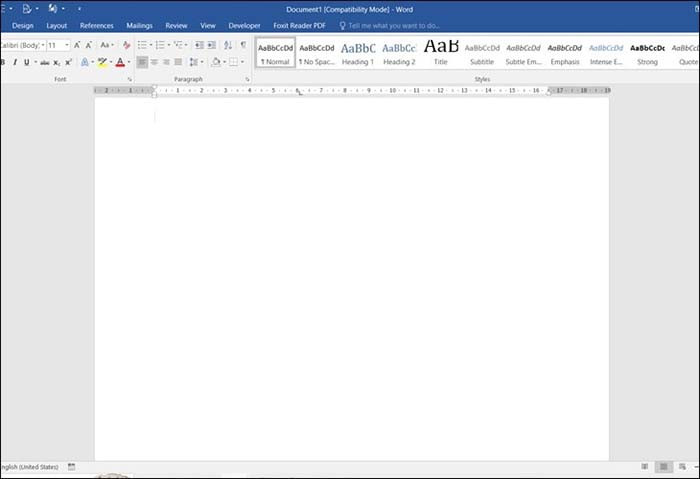The image size is (700, 479).
Task: Click the Tell me what you want search box
Action: (390, 26)
